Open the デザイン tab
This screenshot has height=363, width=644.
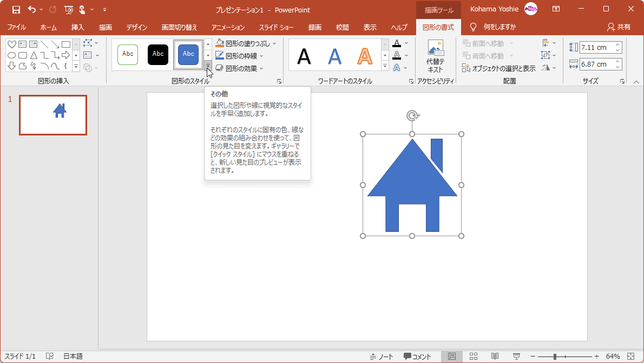coord(137,27)
